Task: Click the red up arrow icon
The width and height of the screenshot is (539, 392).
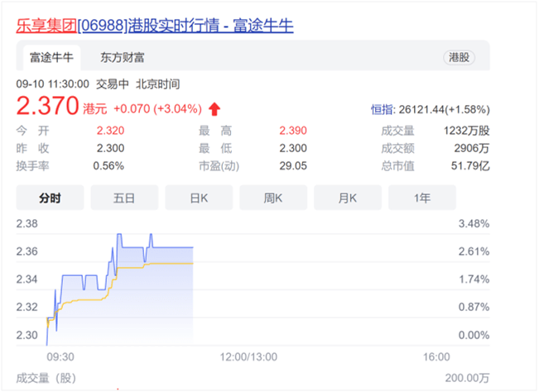Action: click(214, 109)
